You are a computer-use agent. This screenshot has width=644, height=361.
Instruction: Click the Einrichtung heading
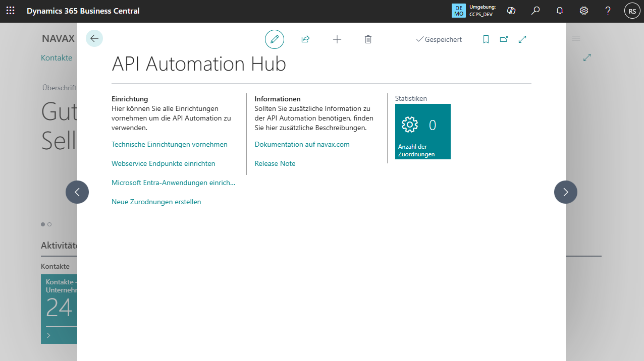pos(130,99)
